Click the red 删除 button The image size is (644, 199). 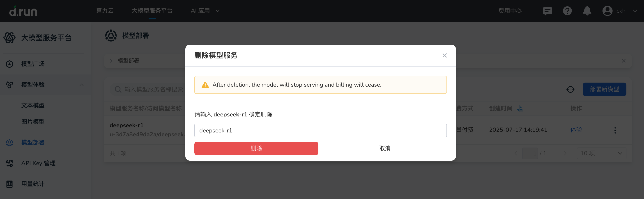coord(256,148)
